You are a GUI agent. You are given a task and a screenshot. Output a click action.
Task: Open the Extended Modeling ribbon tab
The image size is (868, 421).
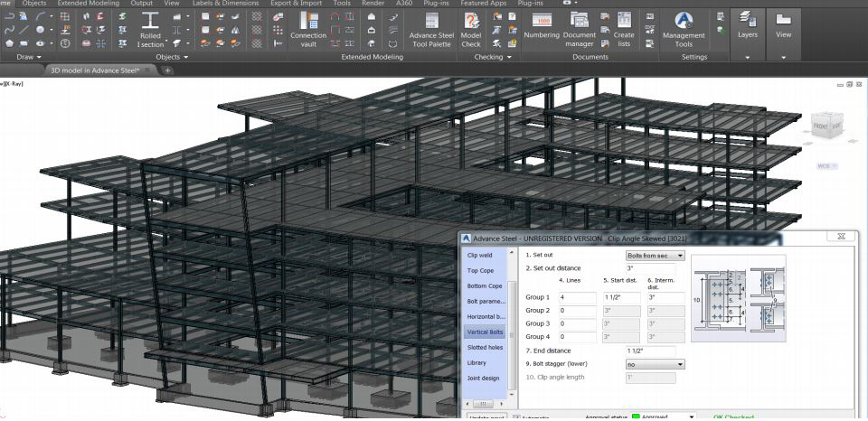(89, 4)
